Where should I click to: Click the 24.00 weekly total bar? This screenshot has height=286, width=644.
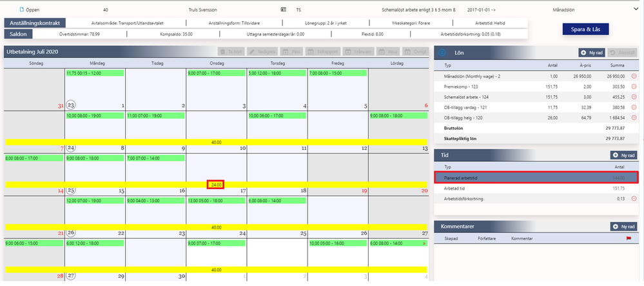click(x=216, y=185)
